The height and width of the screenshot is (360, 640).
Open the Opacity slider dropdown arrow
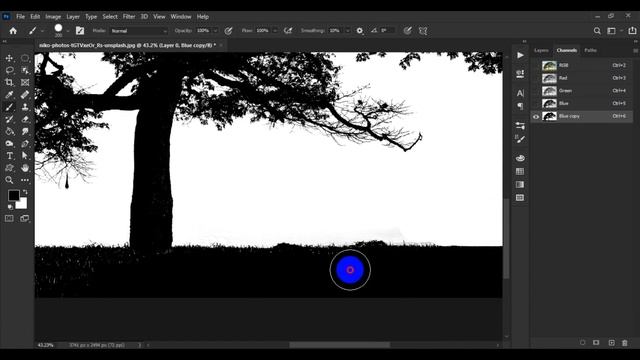pos(216,31)
